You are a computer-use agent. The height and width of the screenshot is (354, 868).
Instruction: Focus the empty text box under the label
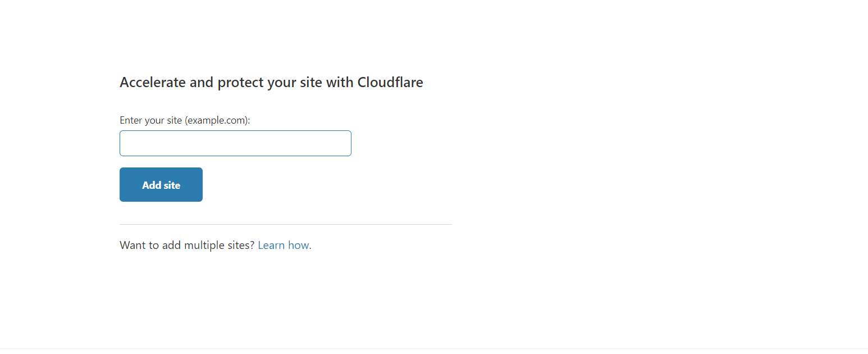click(x=235, y=143)
